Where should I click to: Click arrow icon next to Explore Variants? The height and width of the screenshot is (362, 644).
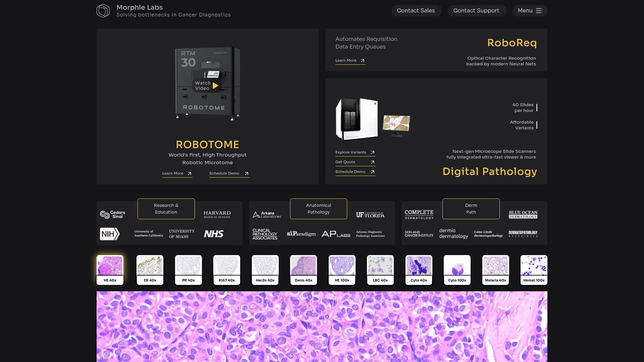[x=373, y=153]
